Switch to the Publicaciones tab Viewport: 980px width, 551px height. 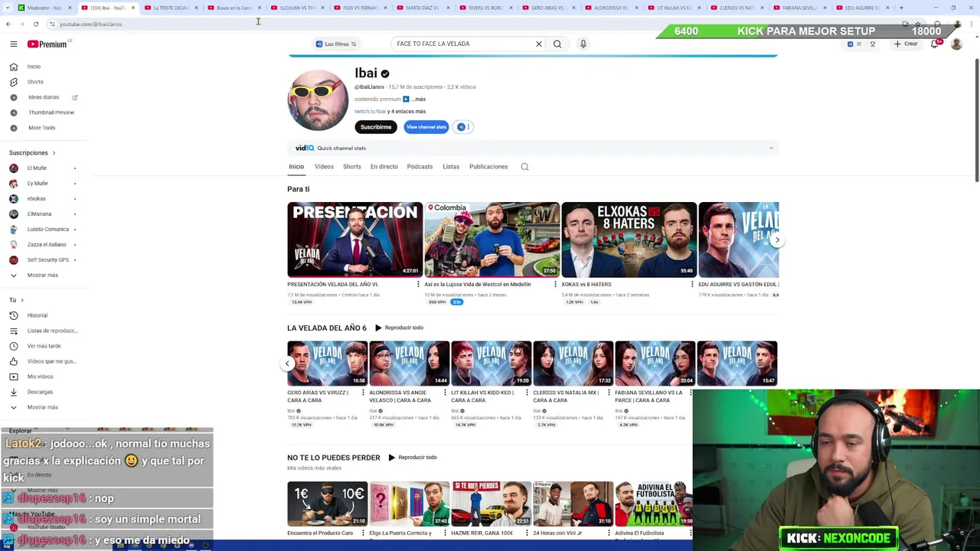tap(488, 167)
